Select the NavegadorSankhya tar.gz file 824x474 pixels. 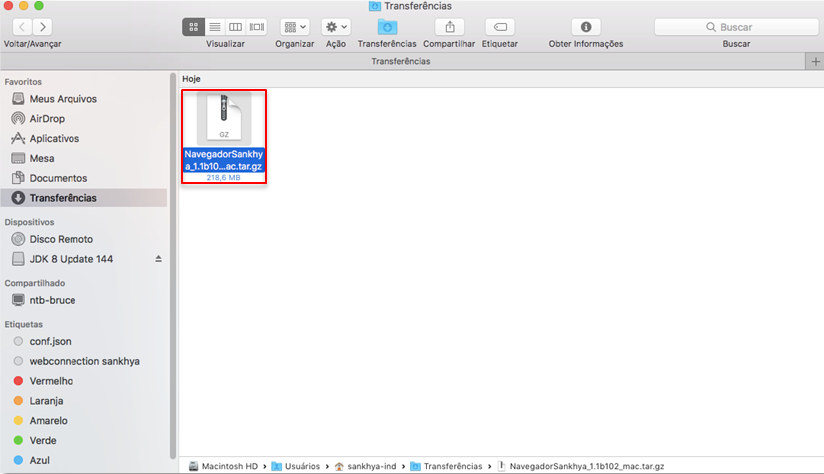coord(224,137)
